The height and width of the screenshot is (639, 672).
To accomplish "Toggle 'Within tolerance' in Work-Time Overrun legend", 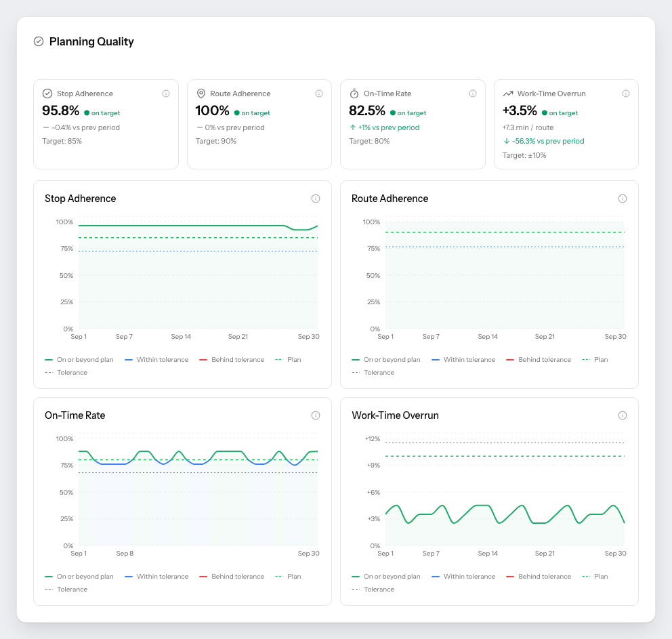I will pyautogui.click(x=463, y=577).
